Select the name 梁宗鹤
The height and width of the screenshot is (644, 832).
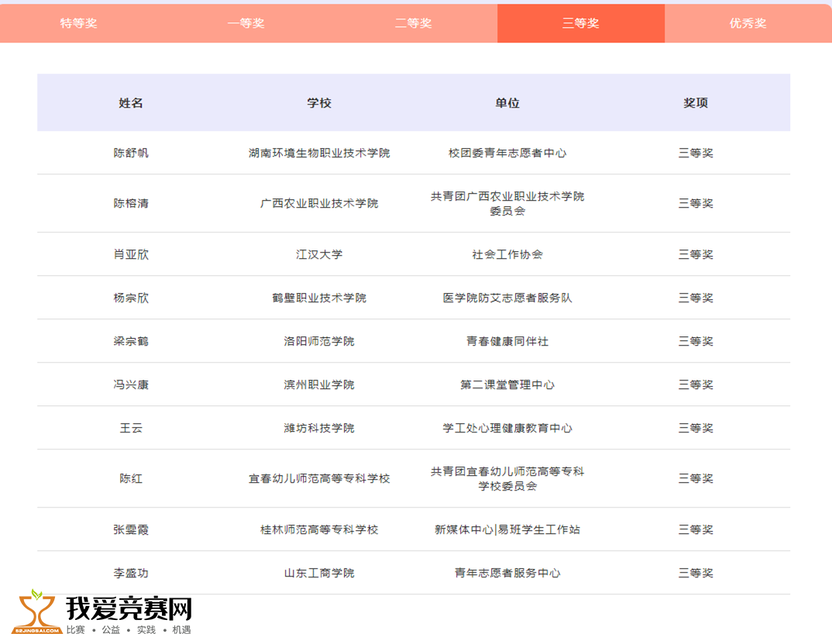[x=131, y=342]
